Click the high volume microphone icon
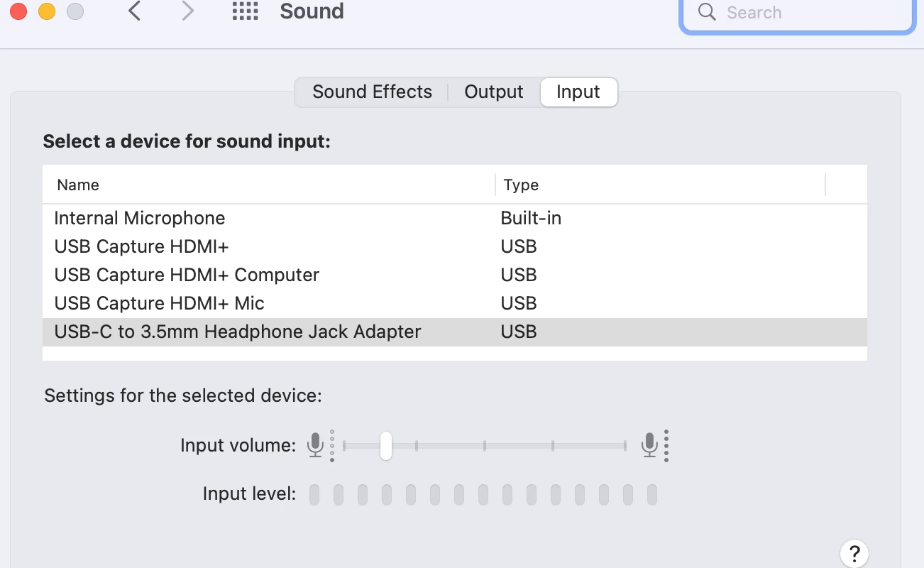The image size is (924, 568). pyautogui.click(x=649, y=445)
